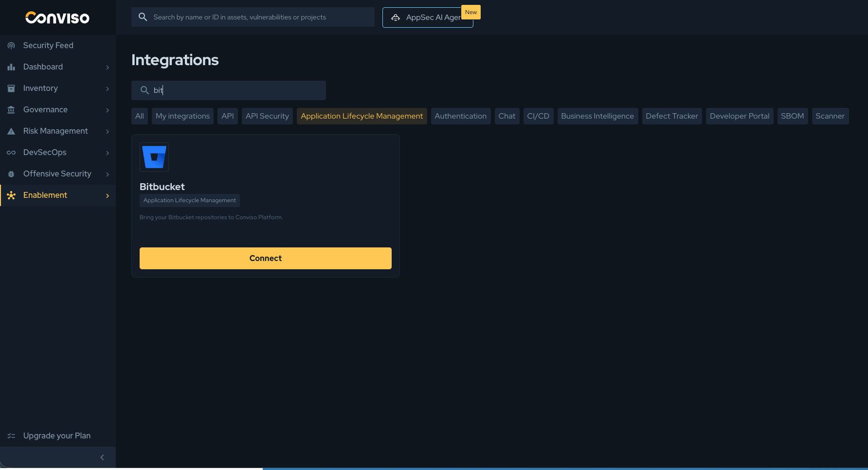Screen dimensions: 868x470
Task: Click the DevSecOps infinity icon
Action: point(11,153)
